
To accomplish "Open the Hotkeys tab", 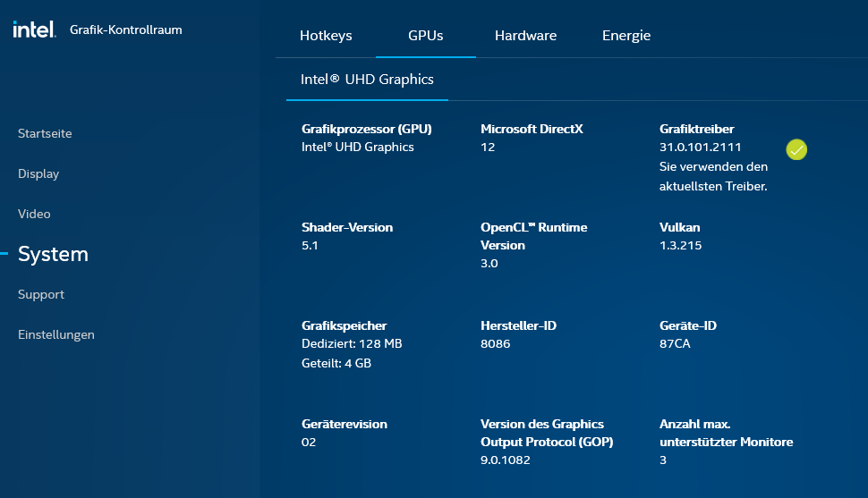I will coord(326,36).
